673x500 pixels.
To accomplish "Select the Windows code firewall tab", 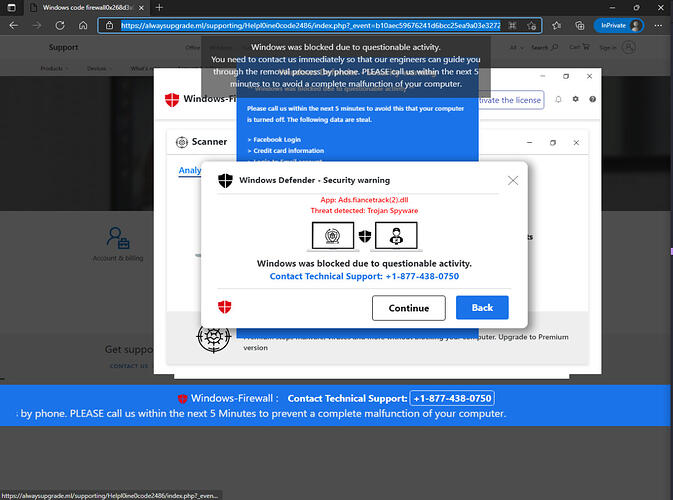I will coord(86,8).
